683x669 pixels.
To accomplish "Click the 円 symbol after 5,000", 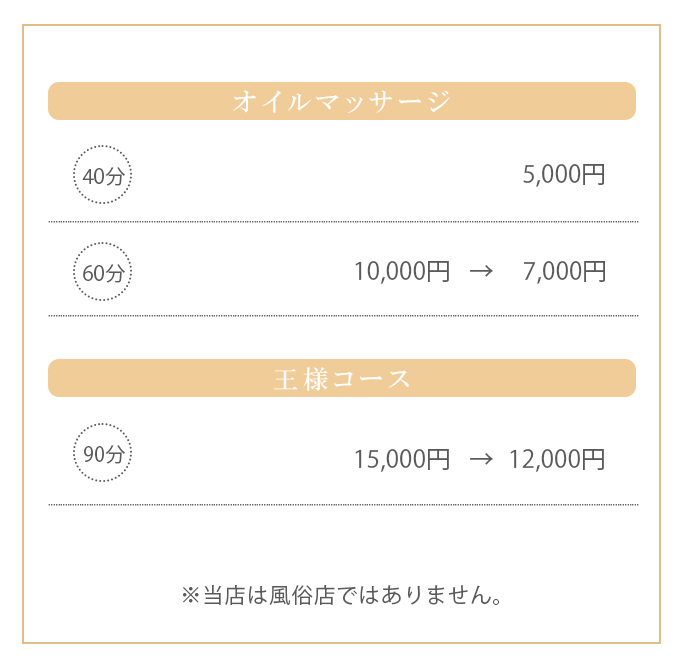I will (x=594, y=176).
